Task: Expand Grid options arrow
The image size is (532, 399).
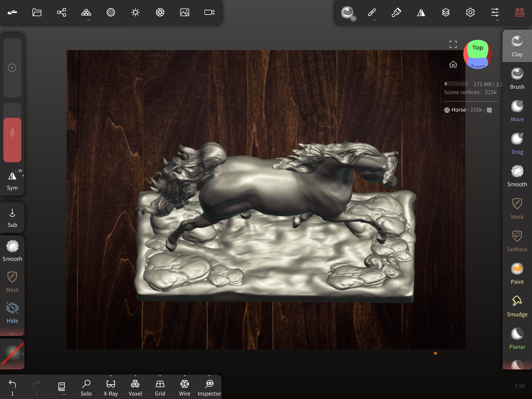Action: point(160,376)
